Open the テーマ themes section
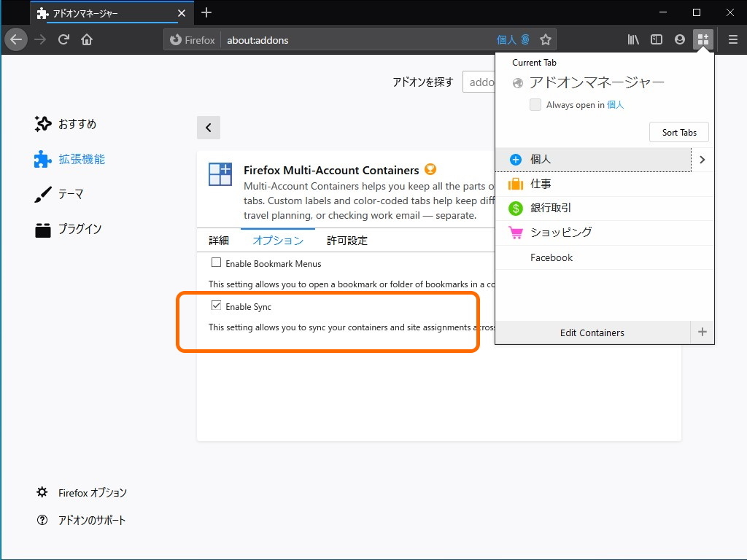The height and width of the screenshot is (560, 747). 59,194
